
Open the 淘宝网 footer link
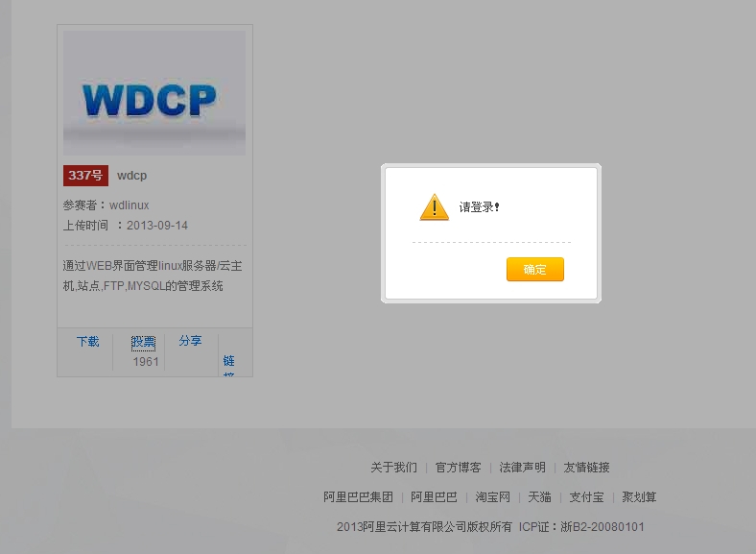pyautogui.click(x=492, y=497)
